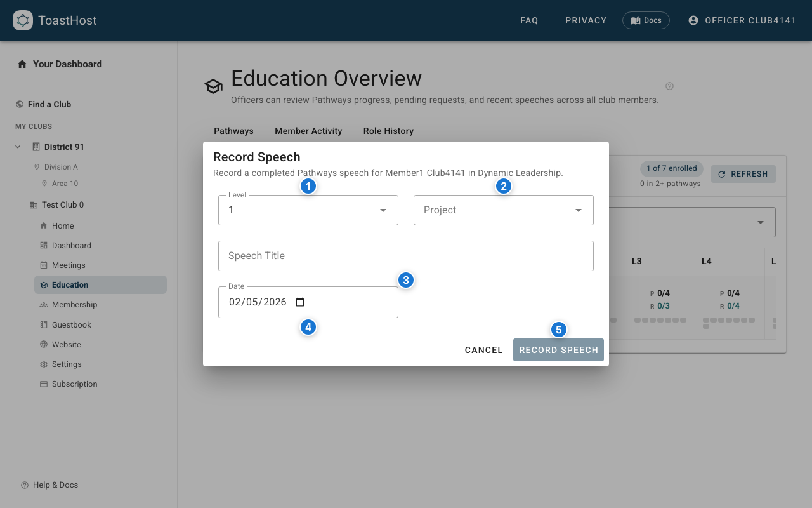Click the large graduation cap heading icon

pyautogui.click(x=213, y=87)
